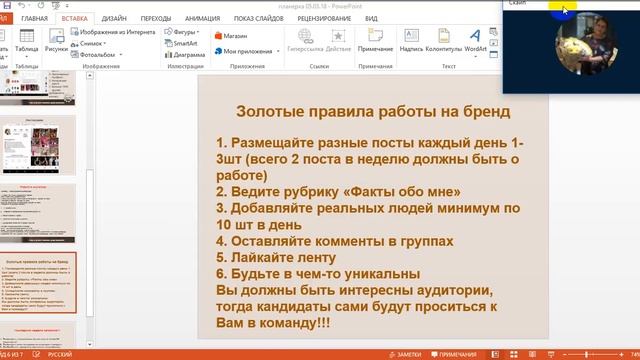Select the currently highlighted Золотые правила slide thumbnail
Image resolution: width=640 pixels, height=360 pixels.
coord(38,283)
